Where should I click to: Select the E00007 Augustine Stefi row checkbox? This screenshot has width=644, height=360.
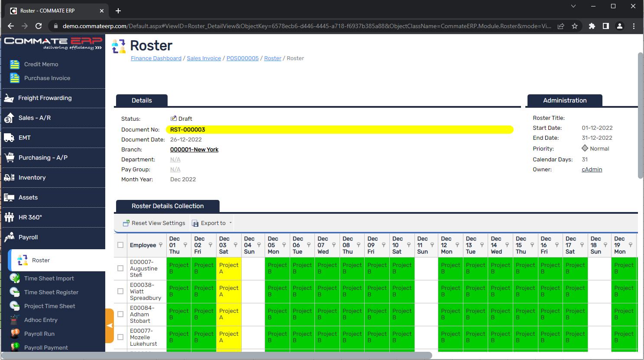coord(120,268)
